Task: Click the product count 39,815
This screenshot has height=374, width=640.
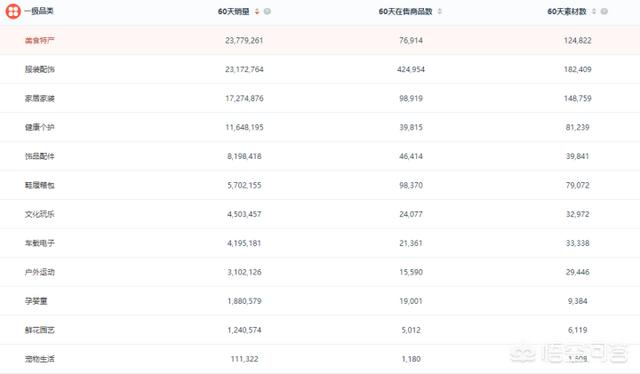Action: [411, 127]
